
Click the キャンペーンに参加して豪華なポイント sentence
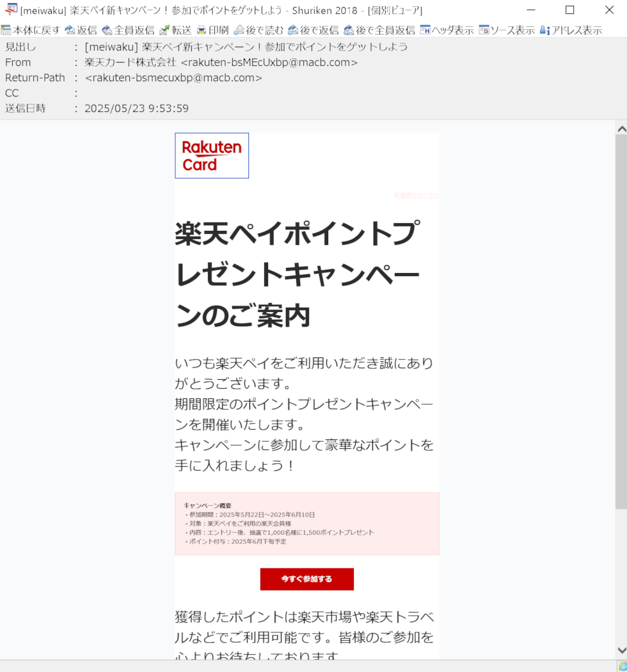coord(304,455)
